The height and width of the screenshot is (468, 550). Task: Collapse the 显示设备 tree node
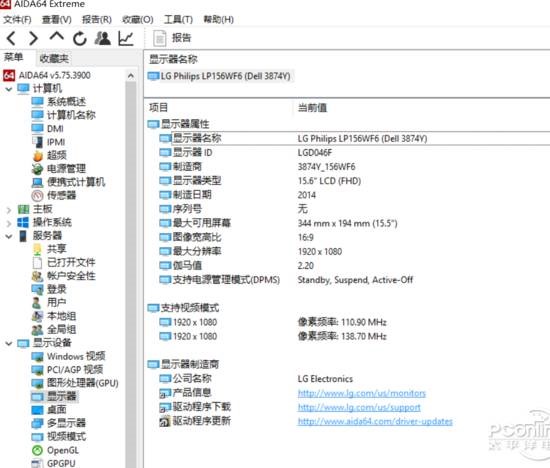click(8, 343)
